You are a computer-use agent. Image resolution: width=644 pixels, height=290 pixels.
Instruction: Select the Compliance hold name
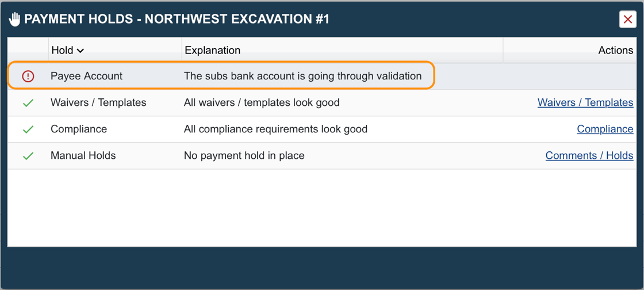coord(79,129)
